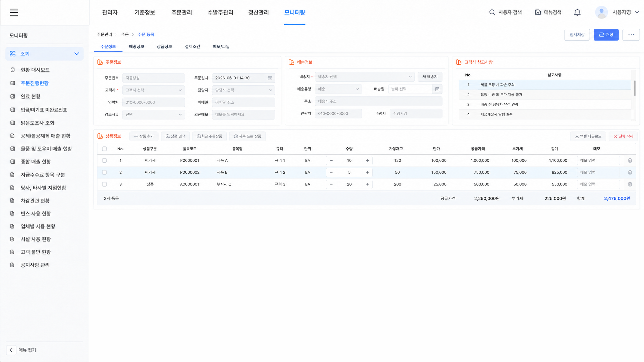Delete the 부자재 C row trash icon

coord(630,184)
